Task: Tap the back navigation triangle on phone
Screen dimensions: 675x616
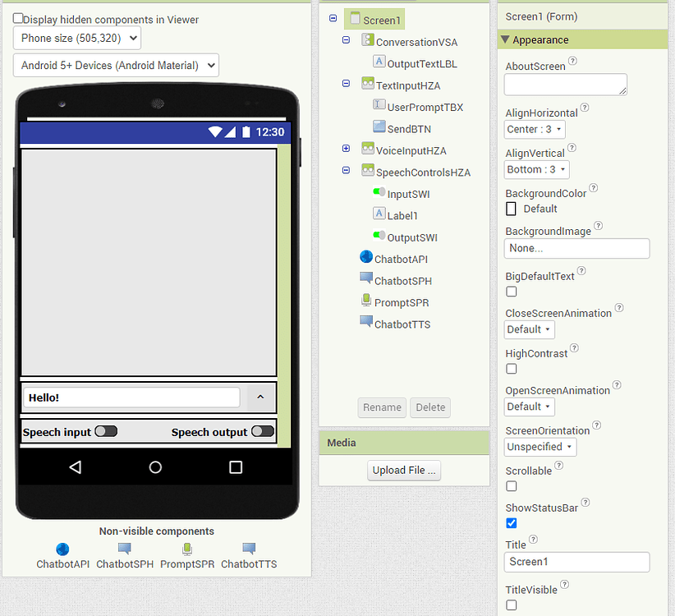Action: pyautogui.click(x=75, y=467)
